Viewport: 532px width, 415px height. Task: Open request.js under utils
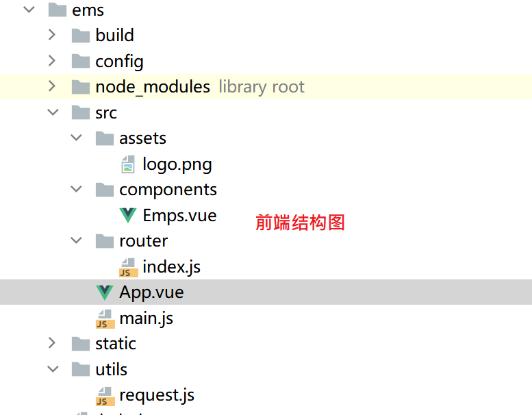pos(157,395)
